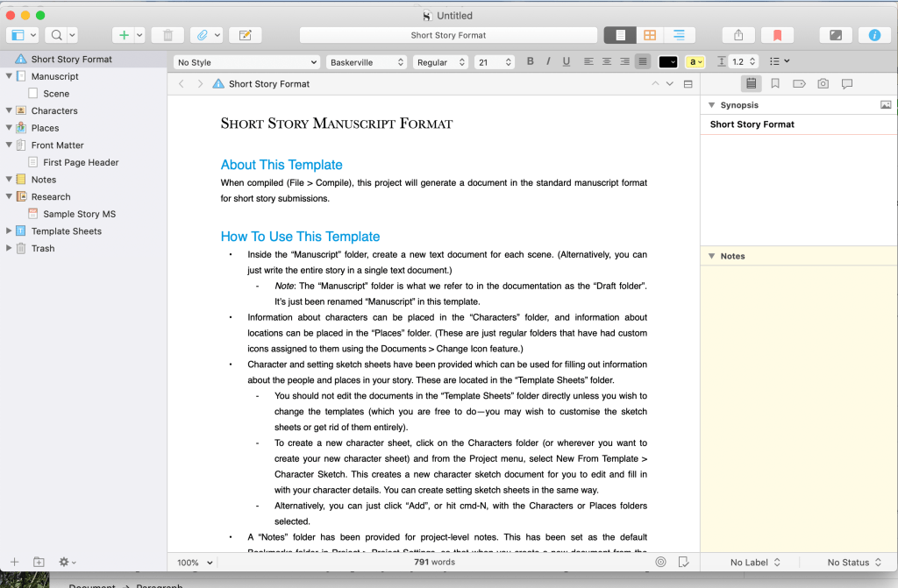Viewport: 898px width, 588px height.
Task: Justify text alignment
Action: coord(643,61)
